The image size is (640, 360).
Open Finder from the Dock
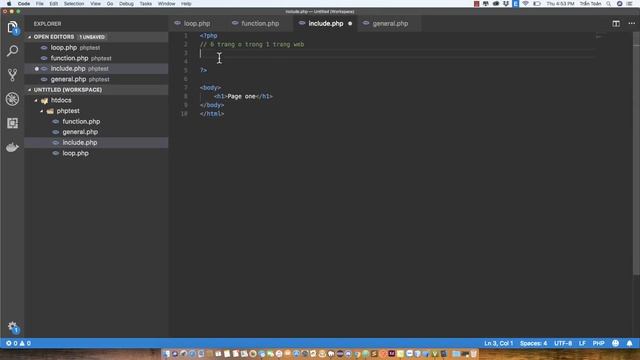167,354
